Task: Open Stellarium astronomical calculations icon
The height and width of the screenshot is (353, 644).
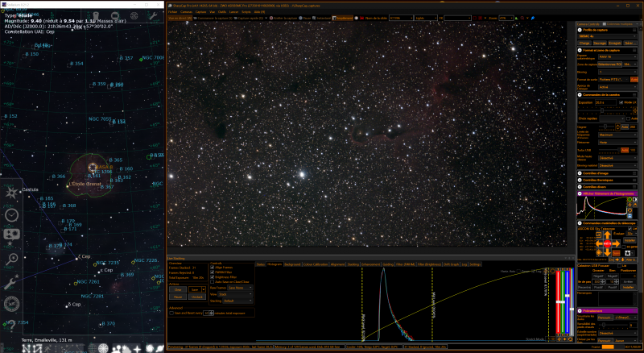Action: (11, 304)
